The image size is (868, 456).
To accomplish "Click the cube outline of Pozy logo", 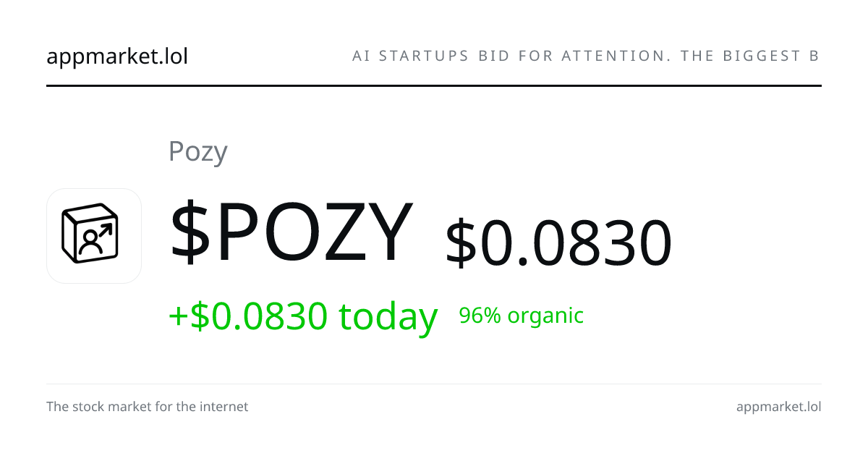I will point(89,234).
